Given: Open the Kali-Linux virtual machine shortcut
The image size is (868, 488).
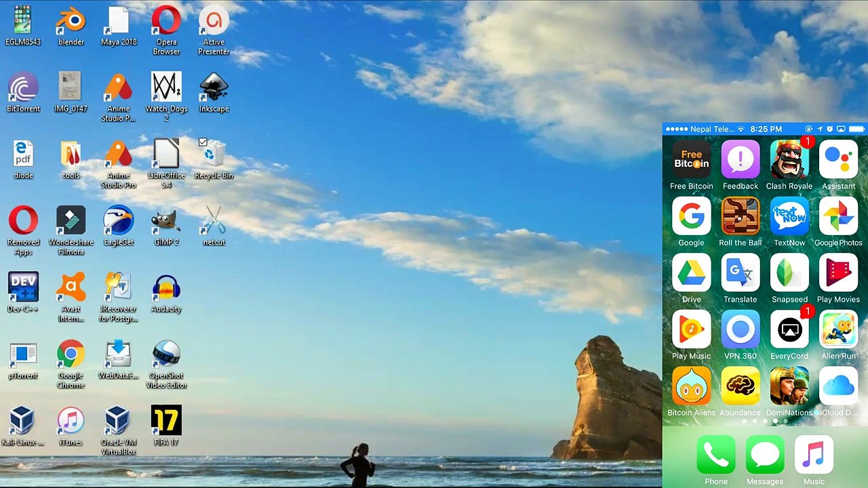Looking at the screenshot, I should (x=23, y=421).
